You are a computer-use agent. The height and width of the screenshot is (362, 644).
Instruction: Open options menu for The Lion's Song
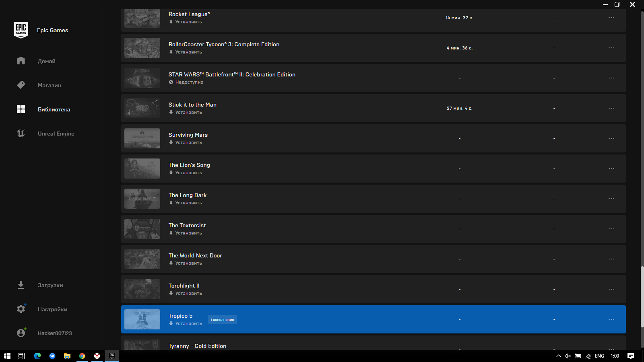point(612,169)
